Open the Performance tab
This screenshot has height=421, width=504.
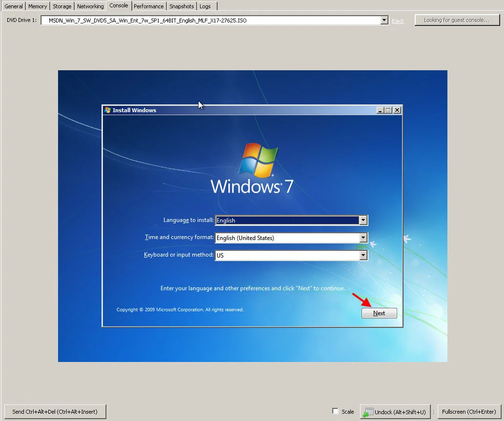pos(148,6)
